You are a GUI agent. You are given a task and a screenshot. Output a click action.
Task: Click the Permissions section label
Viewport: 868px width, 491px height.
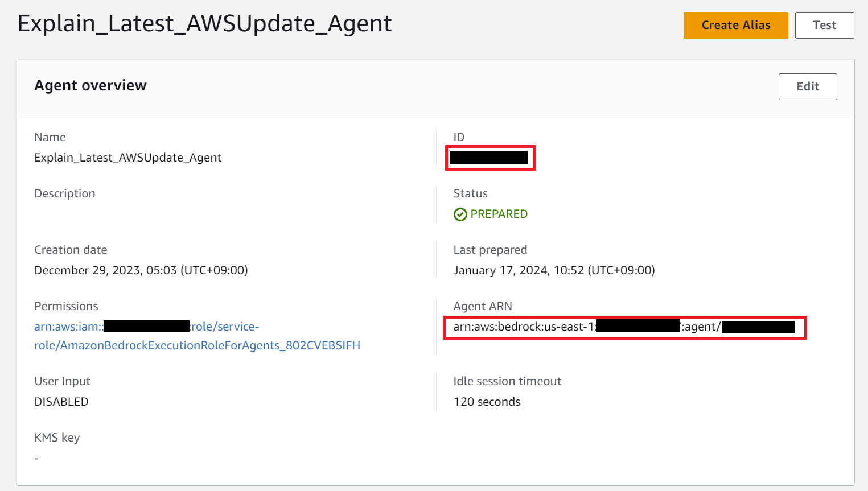coord(66,306)
